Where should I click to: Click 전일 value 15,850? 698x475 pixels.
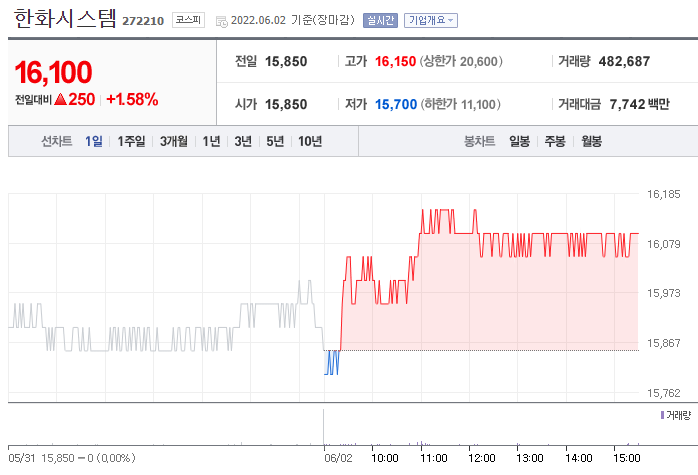pyautogui.click(x=286, y=61)
